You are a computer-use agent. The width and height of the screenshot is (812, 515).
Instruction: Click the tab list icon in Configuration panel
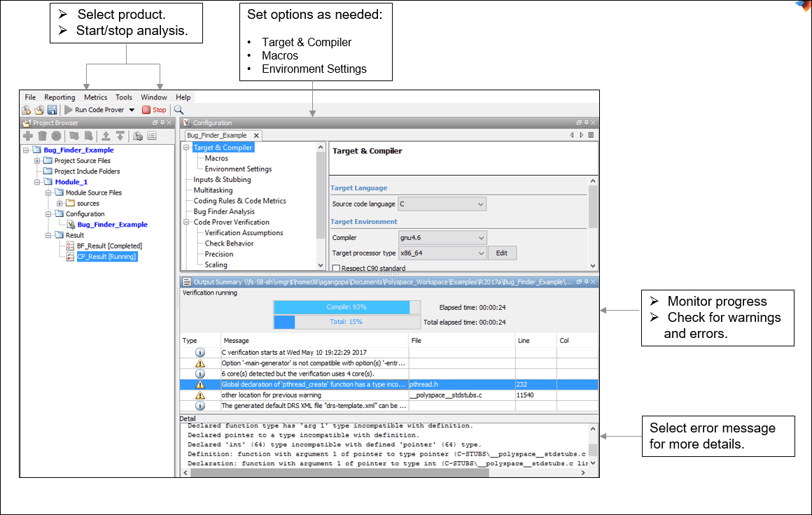591,135
